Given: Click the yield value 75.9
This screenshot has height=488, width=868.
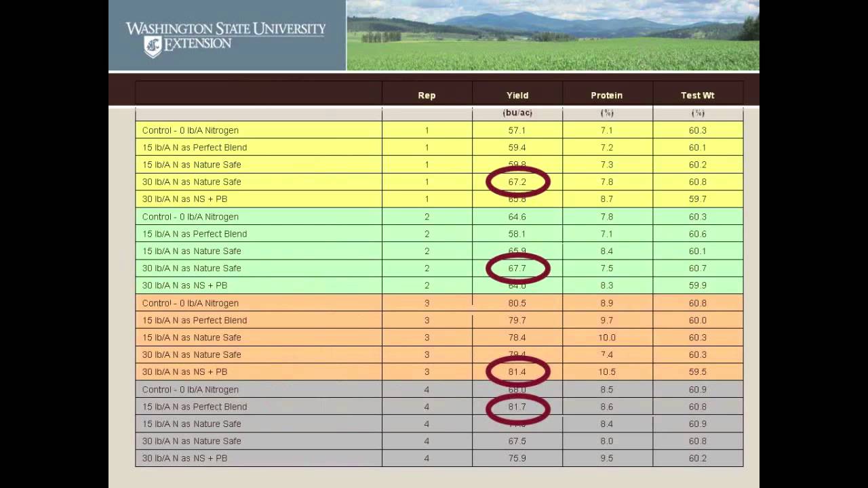Looking at the screenshot, I should [517, 459].
